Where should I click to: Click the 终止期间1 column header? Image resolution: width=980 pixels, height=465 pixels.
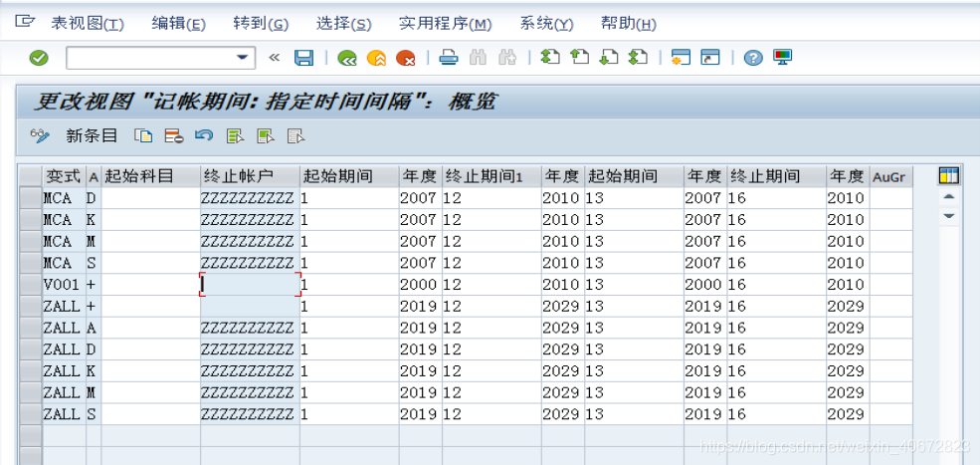491,176
